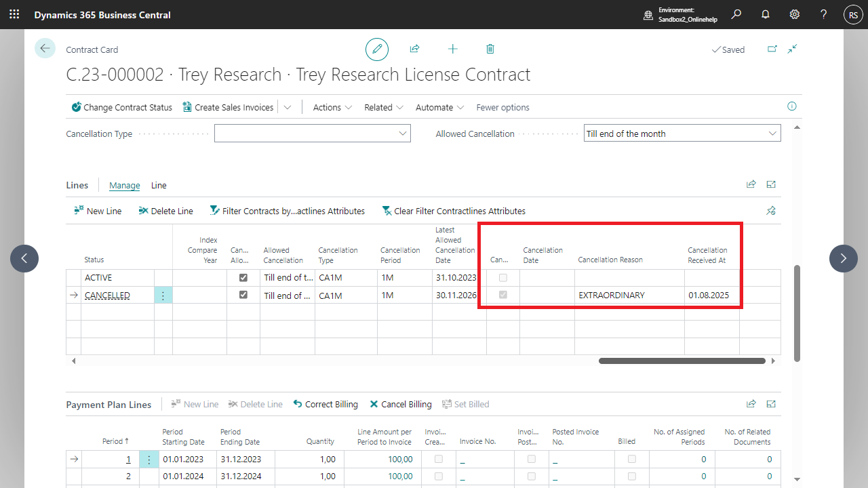Open the card in a new window
Image resolution: width=868 pixels, height=488 pixels.
point(772,49)
